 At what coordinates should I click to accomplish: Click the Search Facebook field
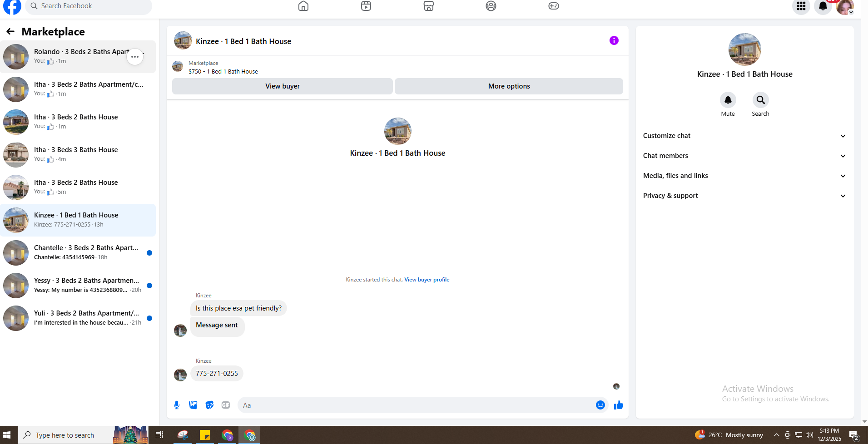(x=89, y=6)
